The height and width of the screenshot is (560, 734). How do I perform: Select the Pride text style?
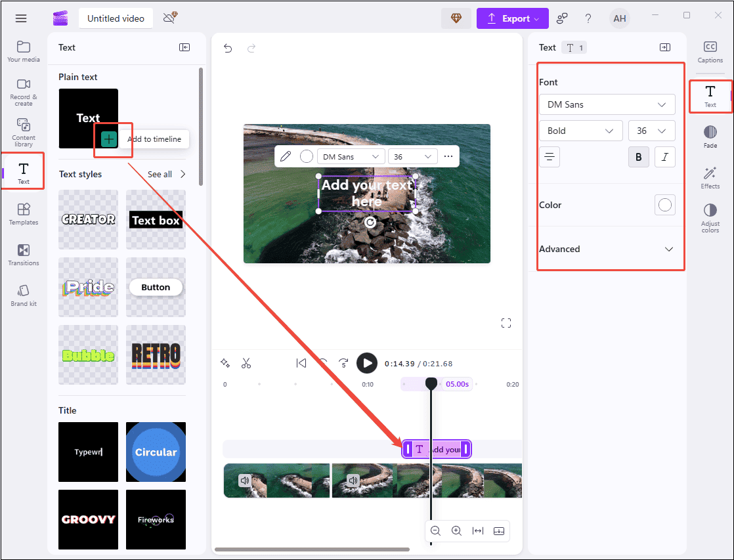coord(89,287)
